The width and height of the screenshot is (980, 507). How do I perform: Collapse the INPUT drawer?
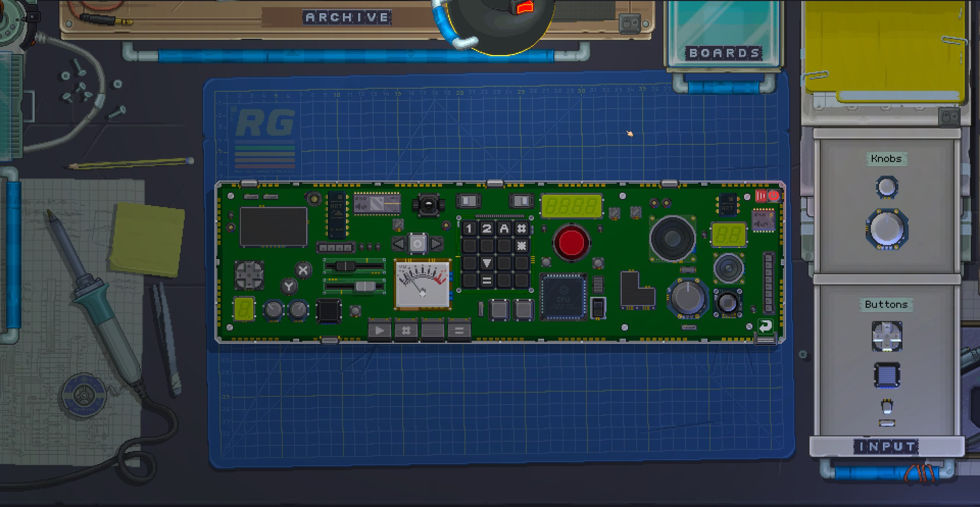pyautogui.click(x=887, y=447)
